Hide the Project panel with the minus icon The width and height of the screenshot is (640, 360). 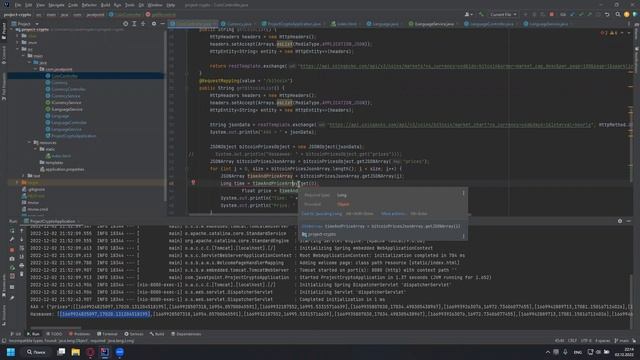click(x=162, y=24)
